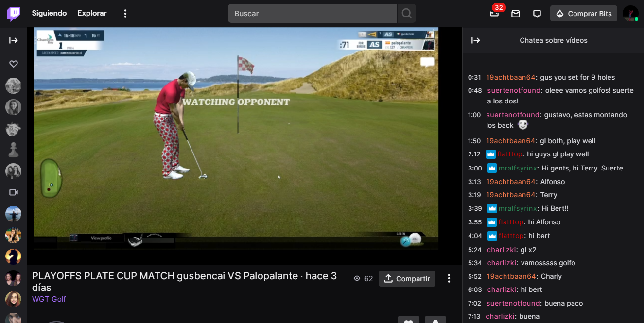
Task: Open the first followed channel avatar
Action: click(x=13, y=85)
